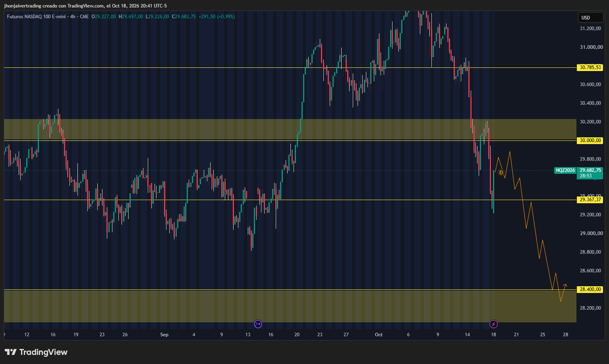This screenshot has height=364, width=609.
Task: Click the 28 date label on time axis
Action: [566, 335]
